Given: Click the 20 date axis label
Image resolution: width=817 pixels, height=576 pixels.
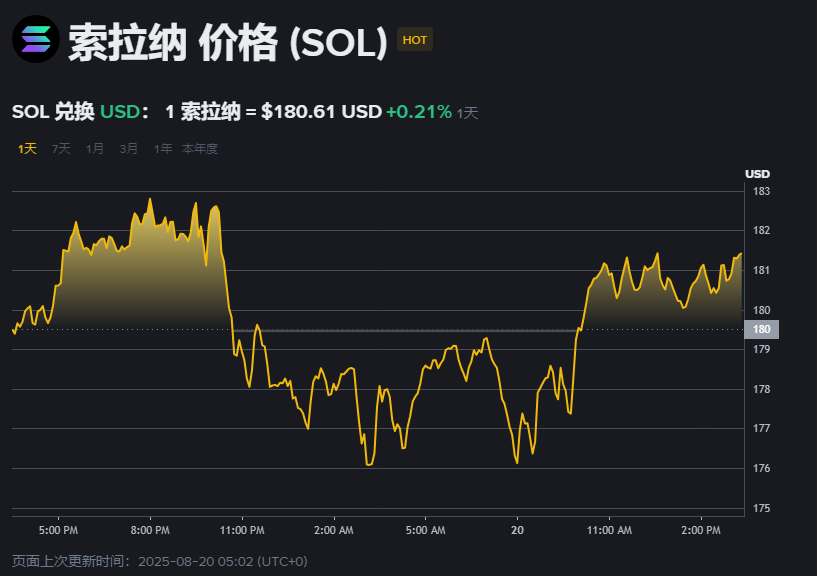Looking at the screenshot, I should (x=517, y=531).
